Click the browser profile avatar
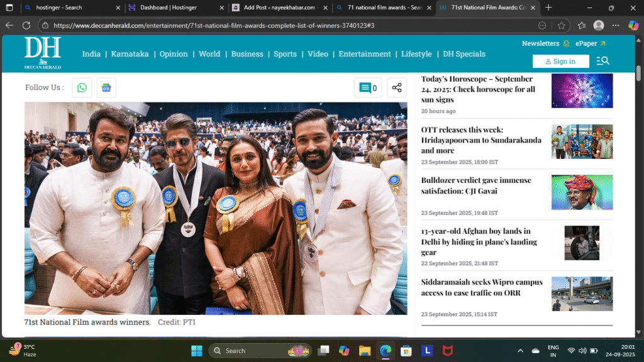Image resolution: width=644 pixels, height=362 pixels. pos(598,26)
